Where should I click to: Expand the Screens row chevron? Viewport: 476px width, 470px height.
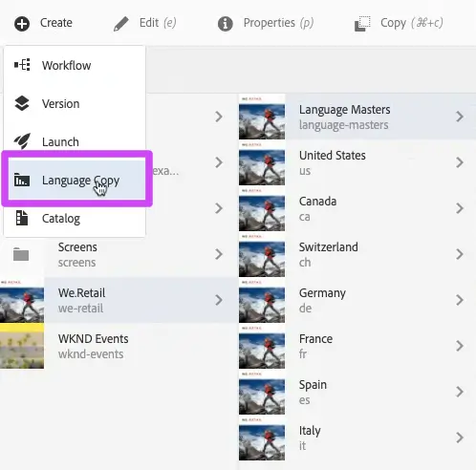tap(219, 254)
